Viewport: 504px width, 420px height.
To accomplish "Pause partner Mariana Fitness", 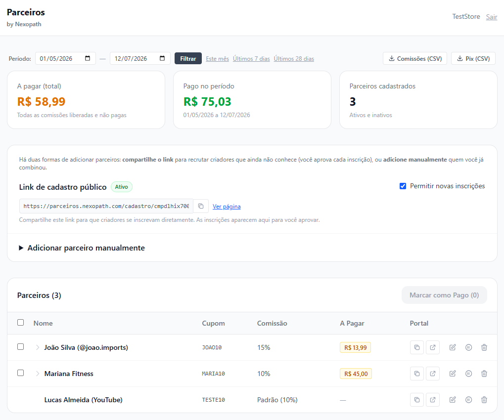I will tap(469, 374).
